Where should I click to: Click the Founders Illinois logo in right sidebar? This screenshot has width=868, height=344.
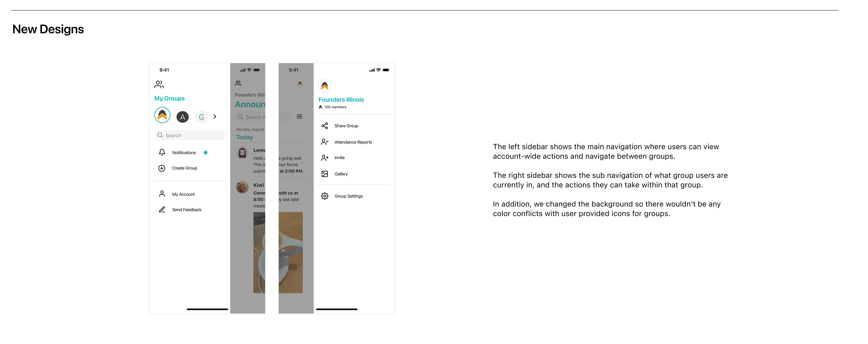[325, 86]
